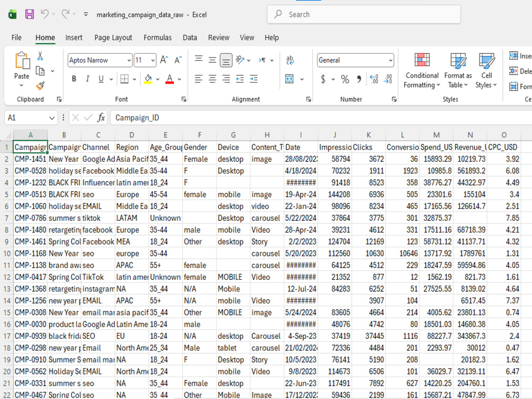532x399 pixels.
Task: Click the formula bar showing Campaign_ID
Action: [321, 118]
